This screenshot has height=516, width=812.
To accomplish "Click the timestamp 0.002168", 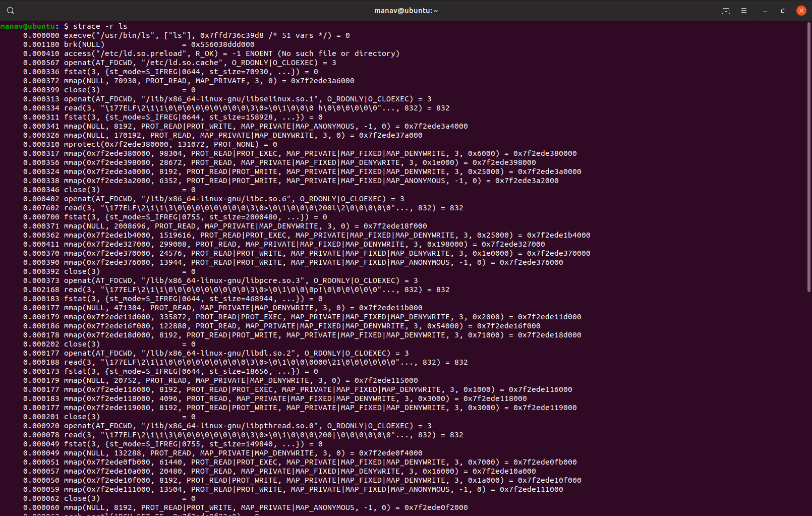I will [x=41, y=290].
